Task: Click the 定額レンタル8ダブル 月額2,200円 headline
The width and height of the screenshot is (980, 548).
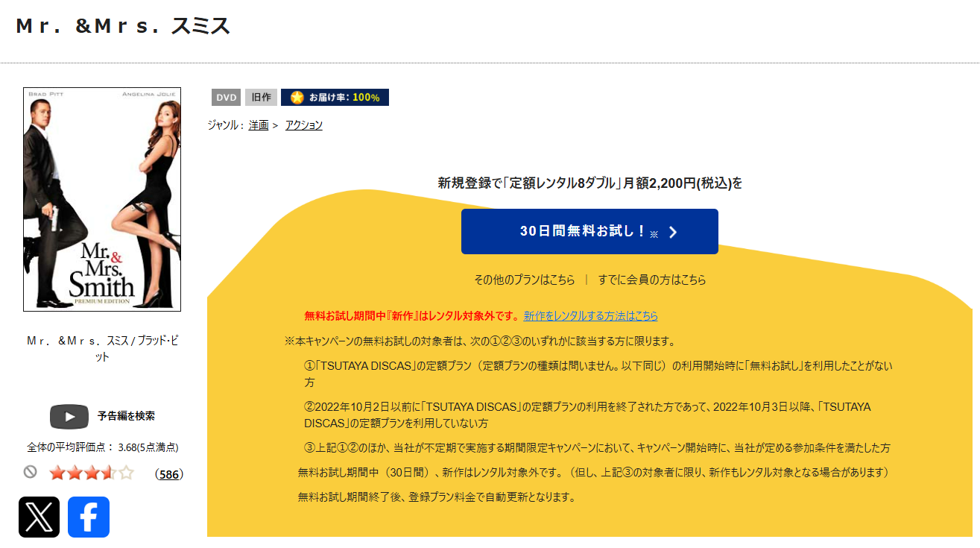Action: click(x=590, y=183)
